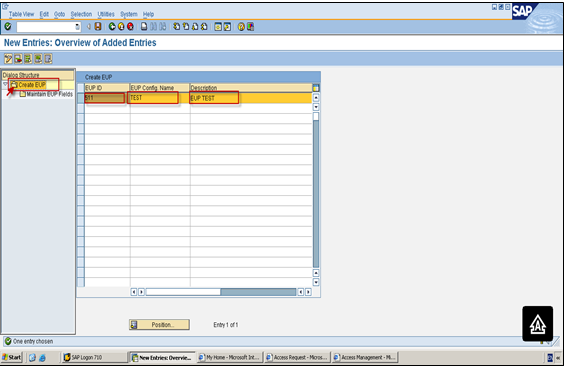566x367 pixels.
Task: Click the First Page navigation icon
Action: 177,26
